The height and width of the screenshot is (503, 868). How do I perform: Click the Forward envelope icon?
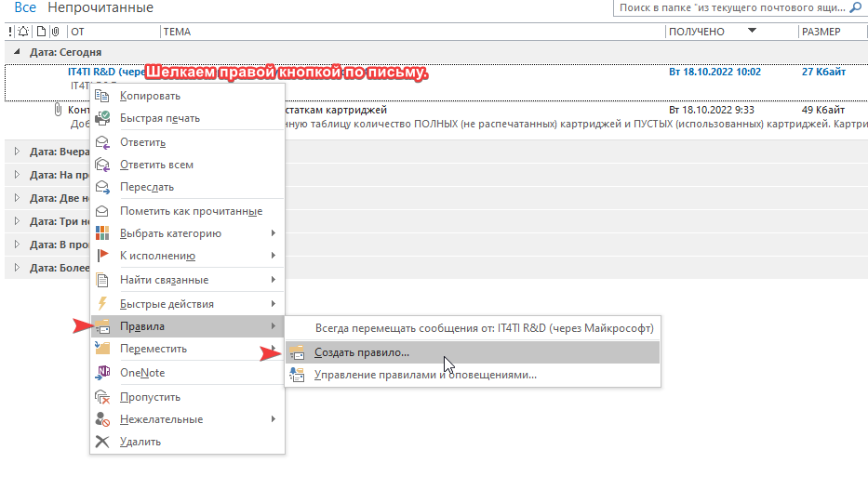[103, 187]
